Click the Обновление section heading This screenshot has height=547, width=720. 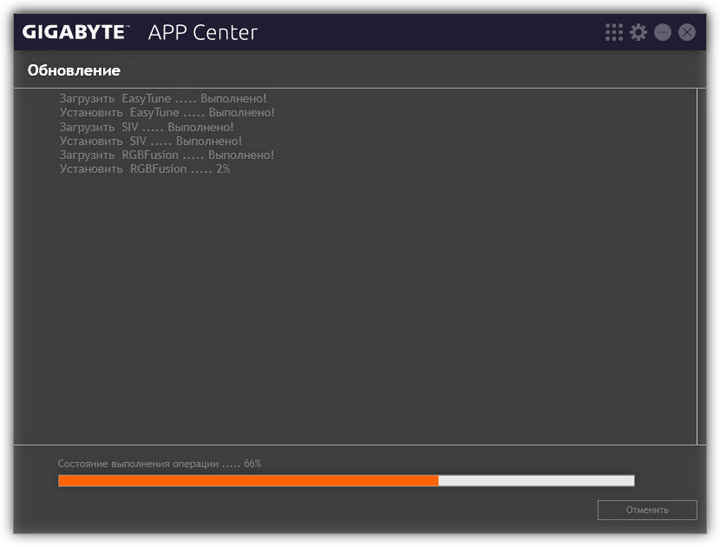tap(74, 70)
